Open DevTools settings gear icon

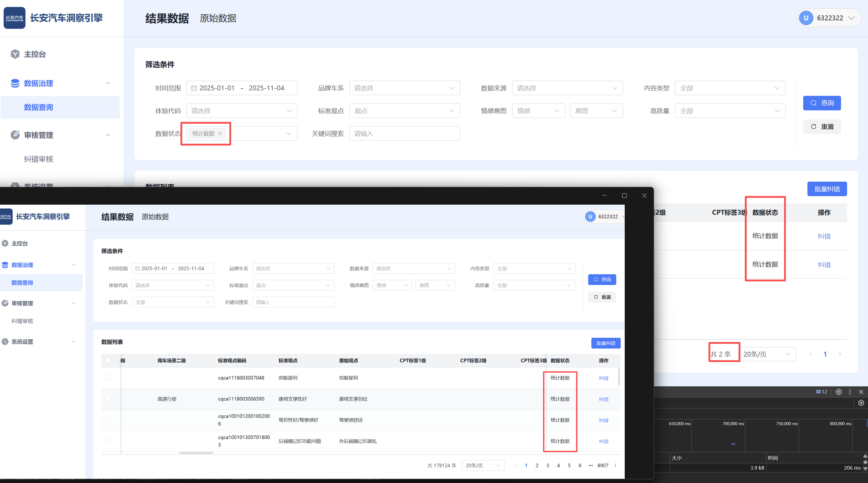(838, 392)
